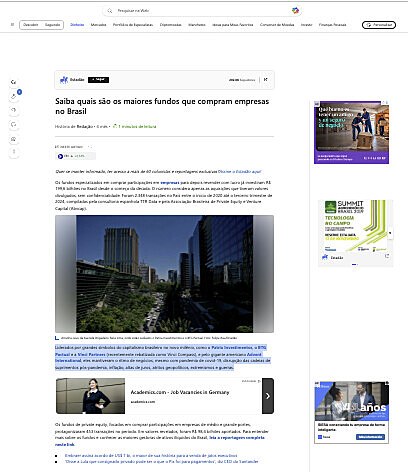Open the Copilot icon in the search bar
This screenshot has width=408, height=472.
point(295,11)
